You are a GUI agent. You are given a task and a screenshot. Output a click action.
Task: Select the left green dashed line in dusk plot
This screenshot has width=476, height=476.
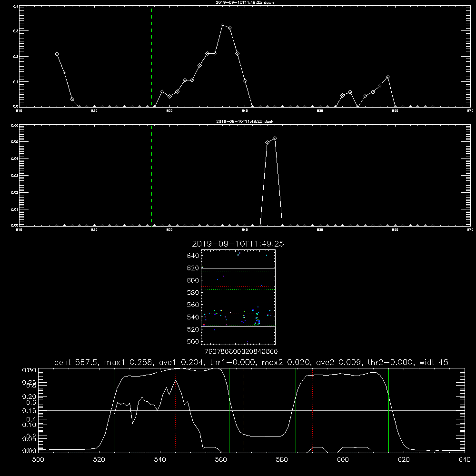tap(151, 175)
